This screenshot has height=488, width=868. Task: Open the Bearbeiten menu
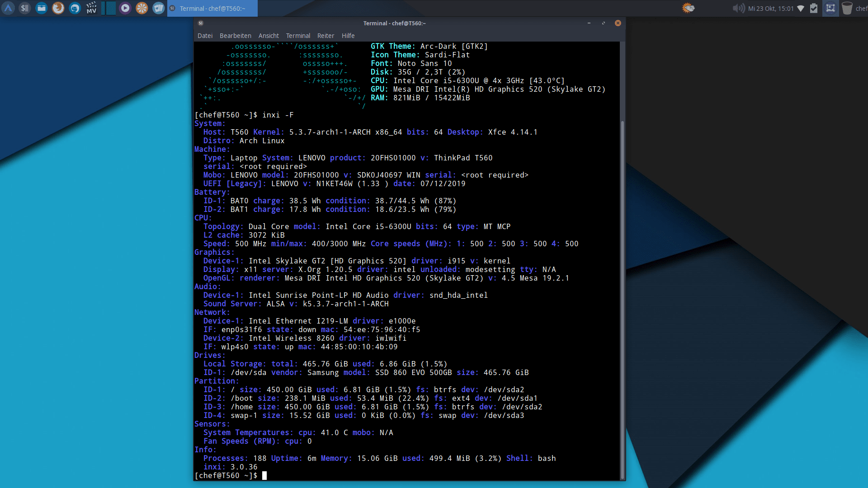(x=235, y=36)
